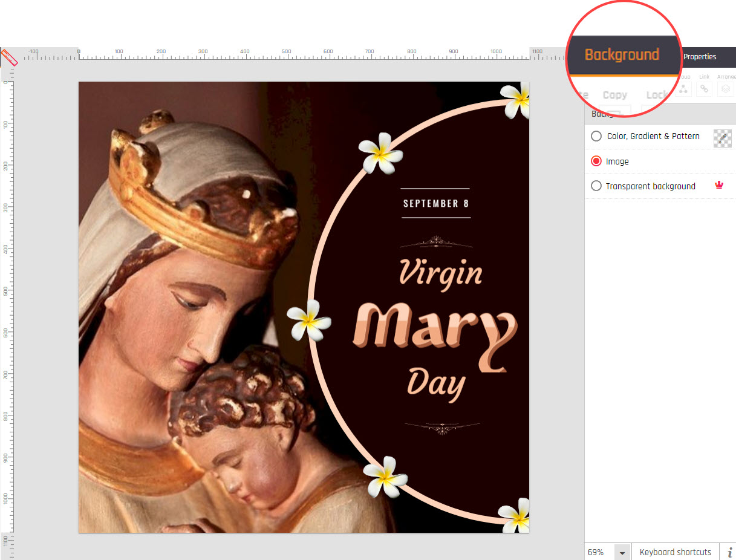Switch to the Background tab
Screen dimensions: 736x560
(x=622, y=55)
